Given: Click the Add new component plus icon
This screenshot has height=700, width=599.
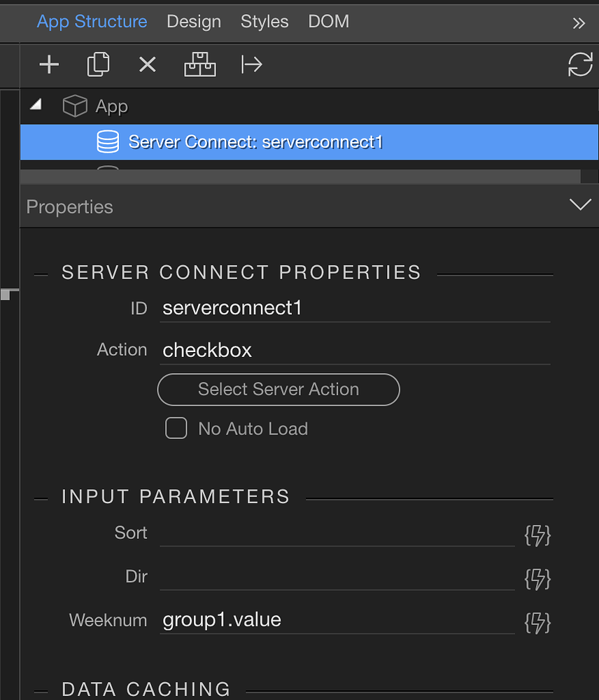Looking at the screenshot, I should click(x=49, y=64).
